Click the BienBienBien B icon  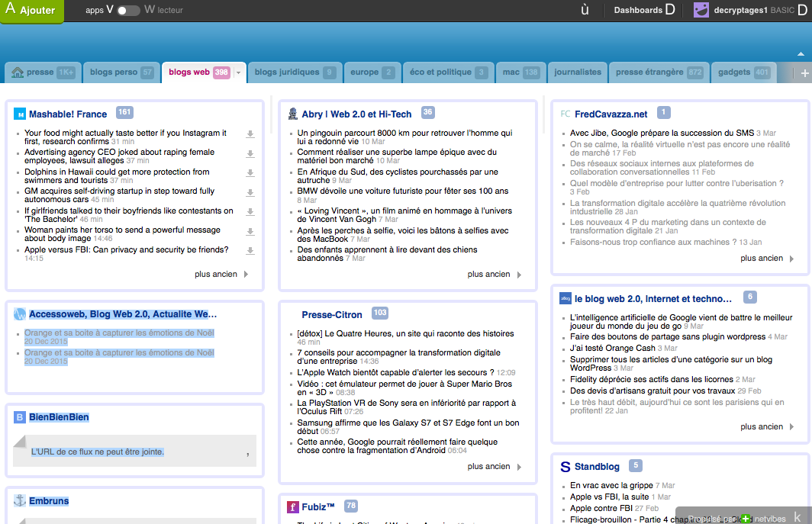tap(20, 417)
